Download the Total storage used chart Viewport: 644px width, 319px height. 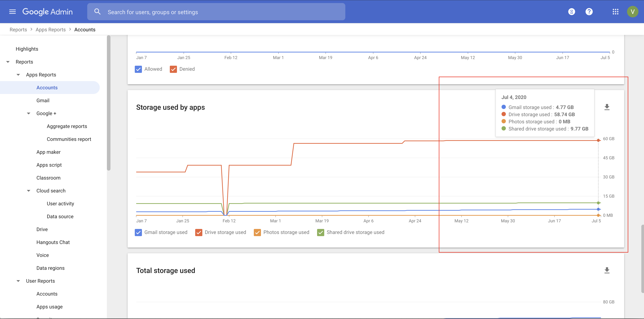click(607, 270)
